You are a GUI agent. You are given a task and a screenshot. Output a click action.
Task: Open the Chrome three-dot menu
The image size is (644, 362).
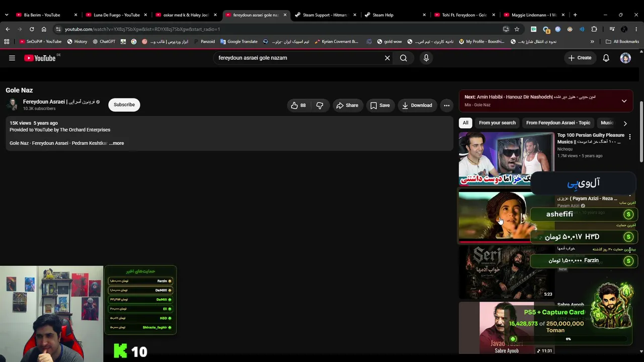(636, 29)
